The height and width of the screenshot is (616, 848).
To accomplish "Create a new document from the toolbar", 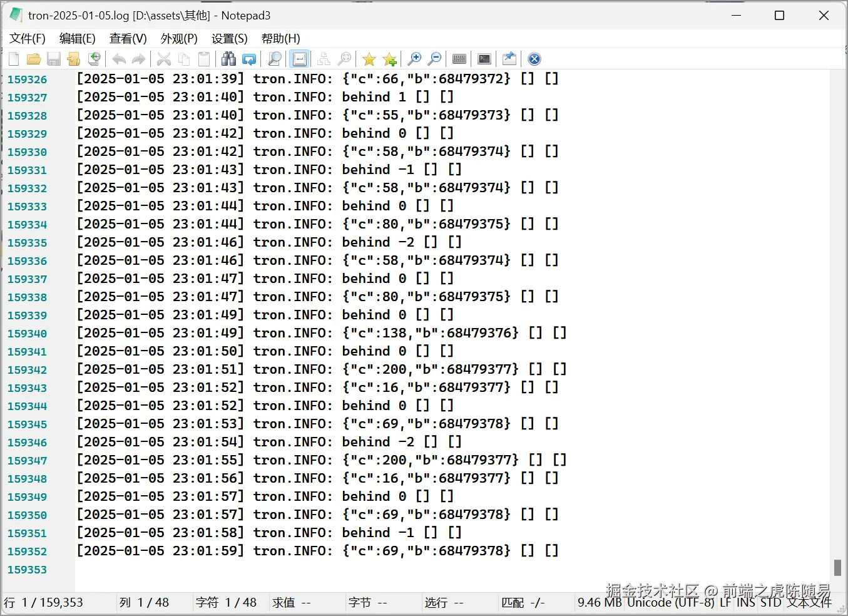I will 14,59.
